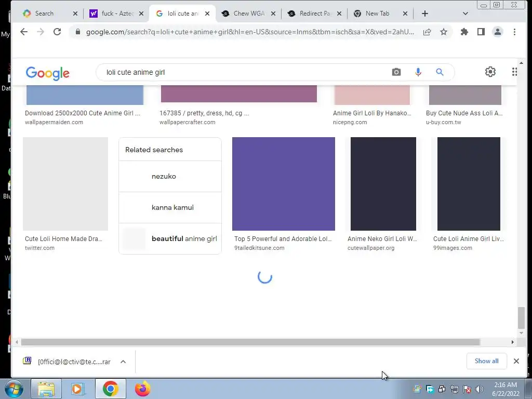Viewport: 532px width, 399px height.
Task: Click the overlapping windows tray icon
Action: tap(442, 389)
